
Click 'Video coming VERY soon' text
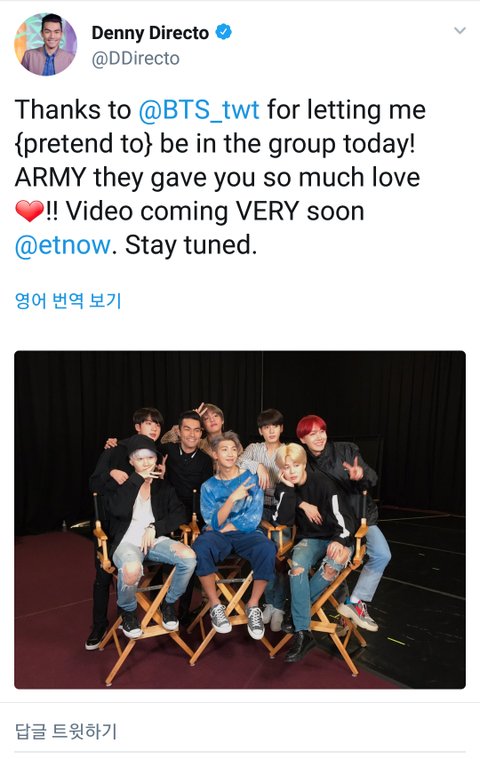(x=215, y=212)
